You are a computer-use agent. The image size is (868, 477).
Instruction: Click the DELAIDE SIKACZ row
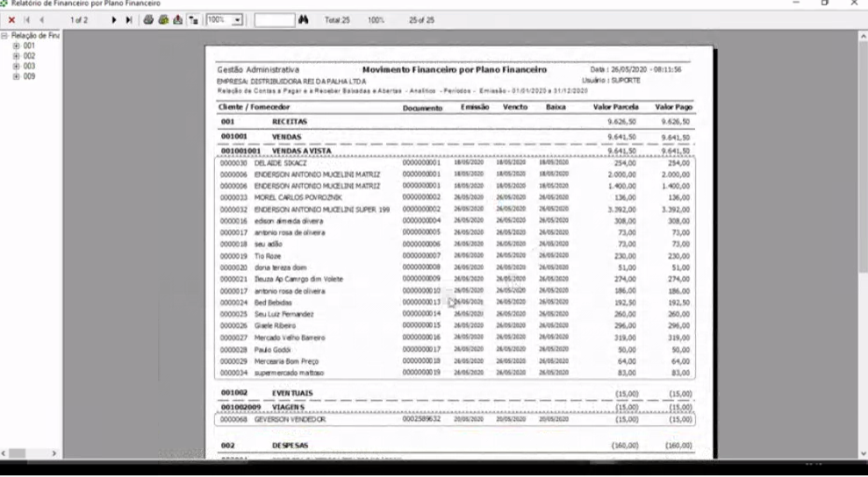click(455, 163)
